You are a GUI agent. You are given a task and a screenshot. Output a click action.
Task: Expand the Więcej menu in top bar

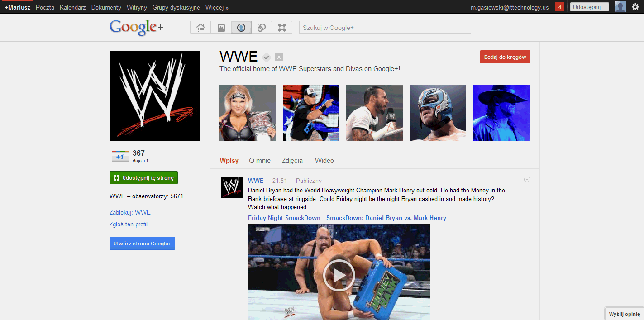pyautogui.click(x=217, y=7)
